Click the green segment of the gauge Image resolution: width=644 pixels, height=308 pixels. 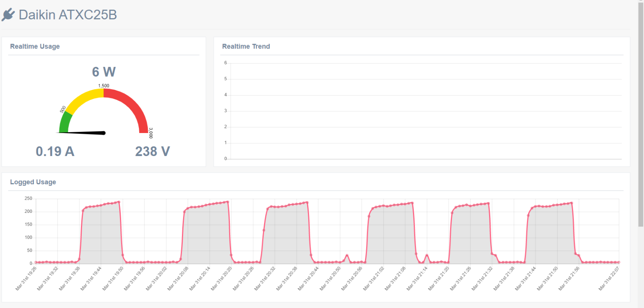click(64, 122)
